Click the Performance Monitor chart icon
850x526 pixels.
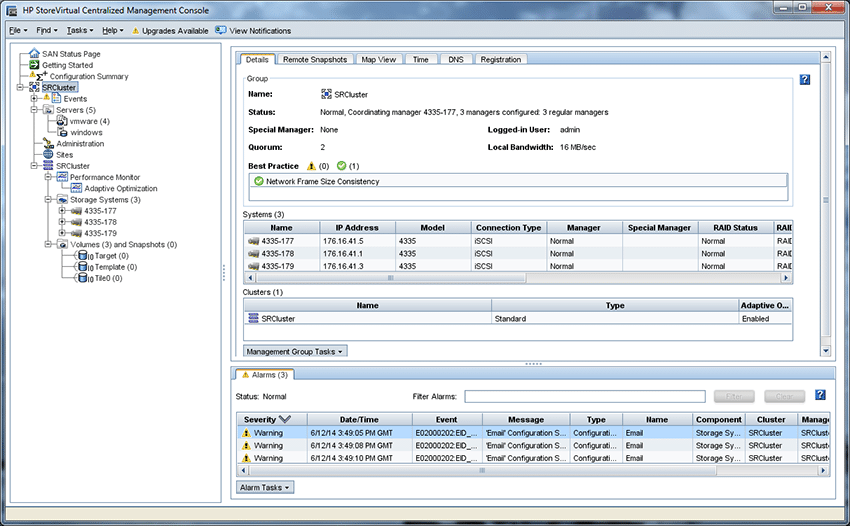62,177
